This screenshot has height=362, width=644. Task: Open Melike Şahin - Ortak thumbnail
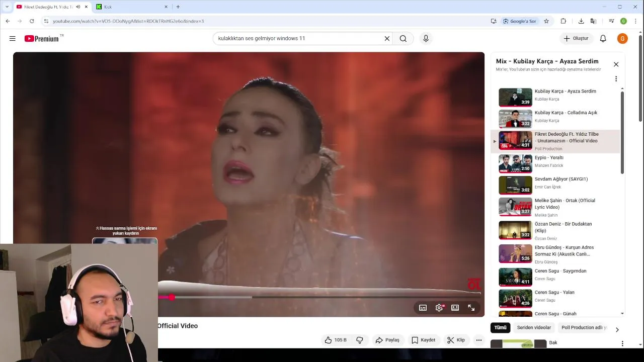point(515,206)
